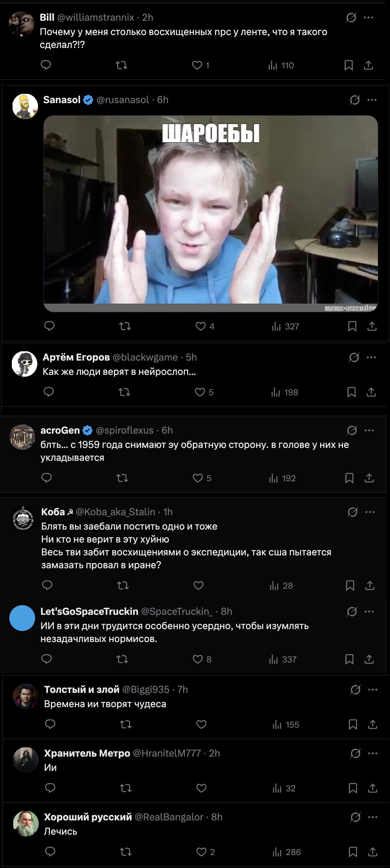The image size is (390, 868).
Task: Click Хороший русский's profile avatar
Action: coord(26,824)
